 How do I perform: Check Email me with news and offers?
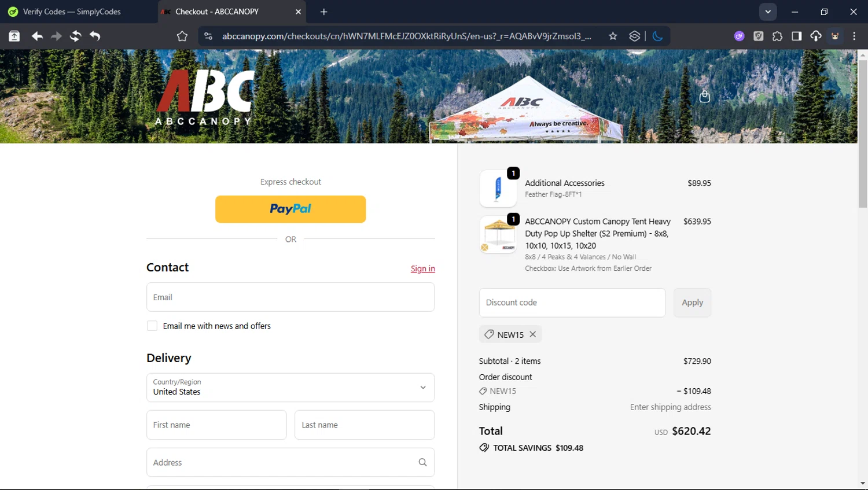point(152,326)
